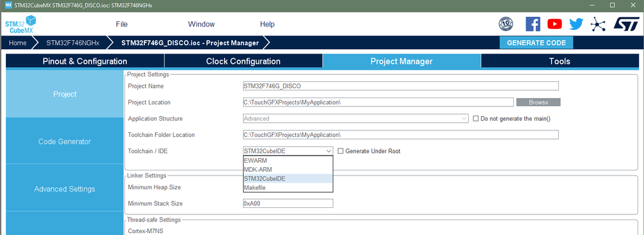Open the File menu
This screenshot has height=235, width=644.
(x=122, y=25)
